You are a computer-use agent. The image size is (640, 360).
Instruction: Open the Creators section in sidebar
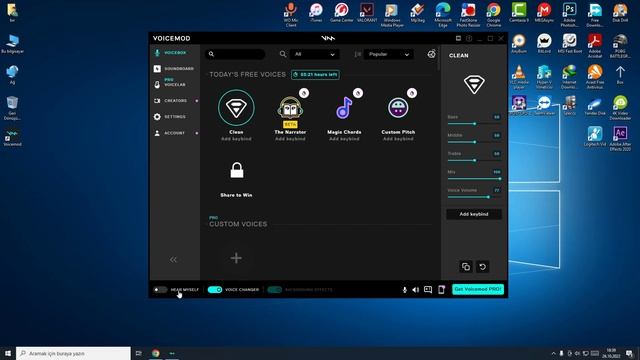pyautogui.click(x=171, y=100)
